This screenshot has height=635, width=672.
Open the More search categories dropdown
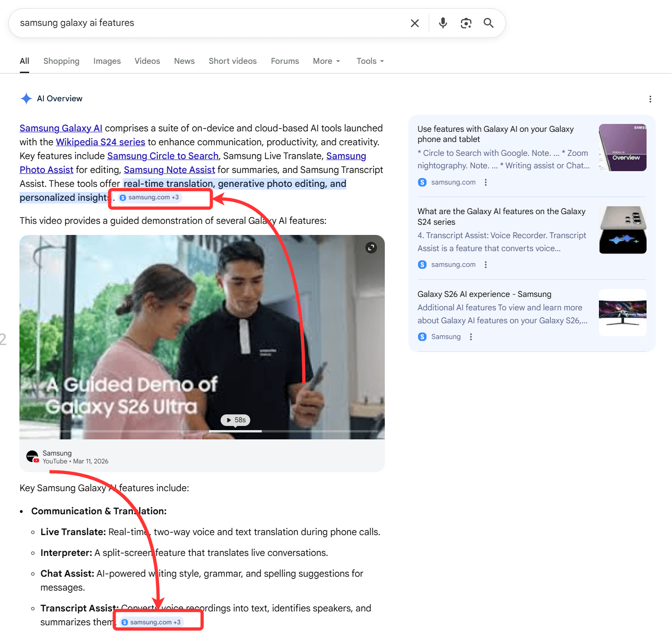[326, 61]
